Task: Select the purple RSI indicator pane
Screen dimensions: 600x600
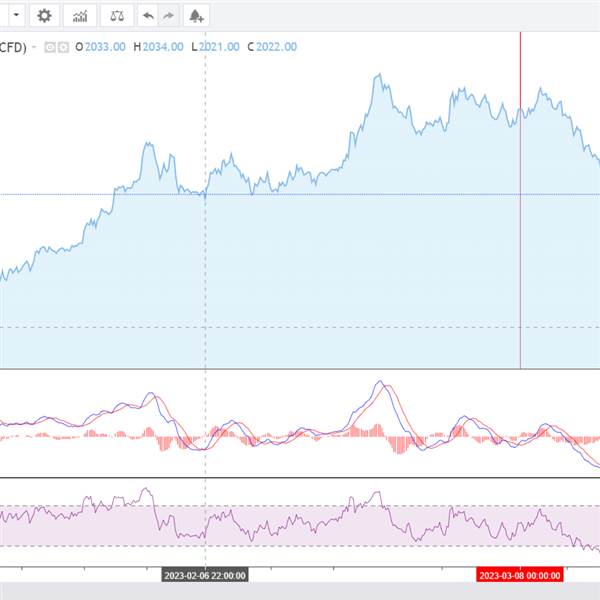Action: pyautogui.click(x=300, y=525)
